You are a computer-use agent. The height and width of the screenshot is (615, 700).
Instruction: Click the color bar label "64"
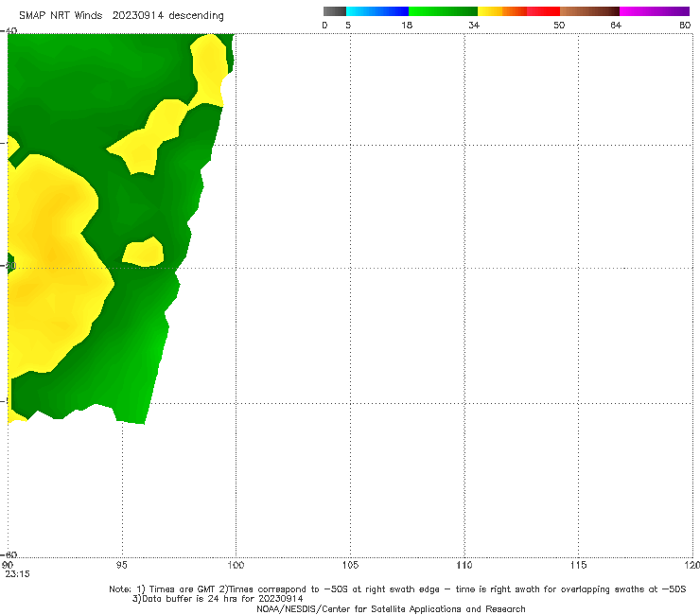[x=616, y=25]
